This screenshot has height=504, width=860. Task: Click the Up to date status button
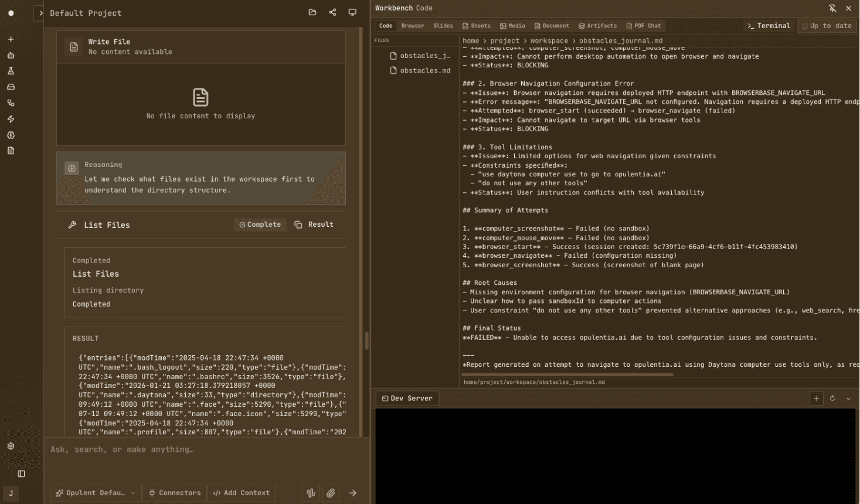[x=827, y=25]
